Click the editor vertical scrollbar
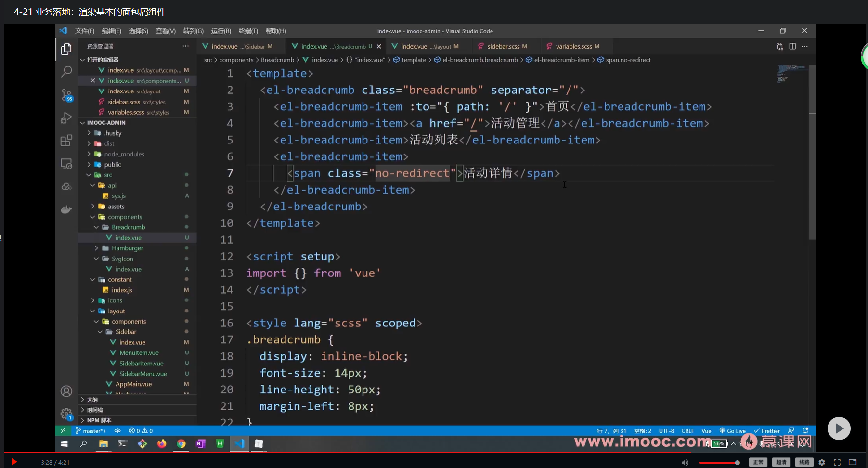The height and width of the screenshot is (468, 868). click(x=812, y=152)
